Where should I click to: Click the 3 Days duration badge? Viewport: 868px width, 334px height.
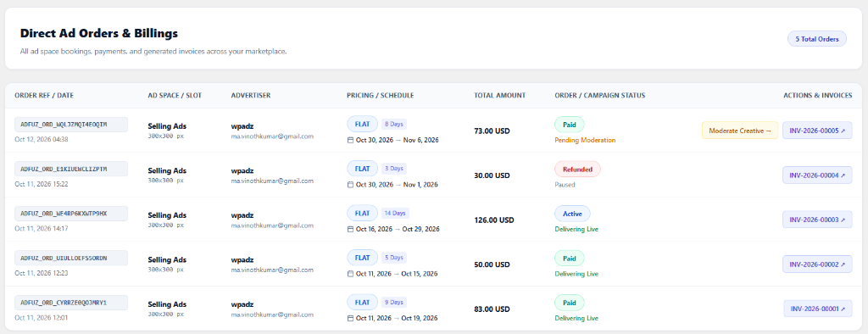click(x=393, y=169)
